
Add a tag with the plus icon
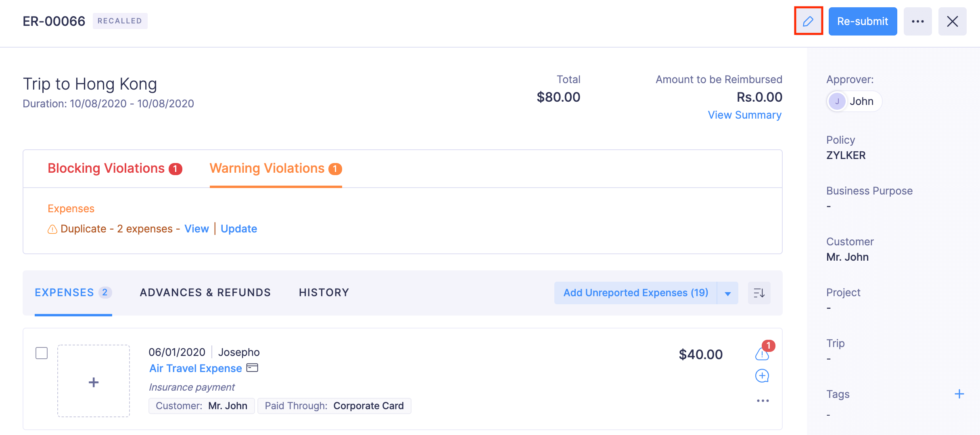[959, 394]
